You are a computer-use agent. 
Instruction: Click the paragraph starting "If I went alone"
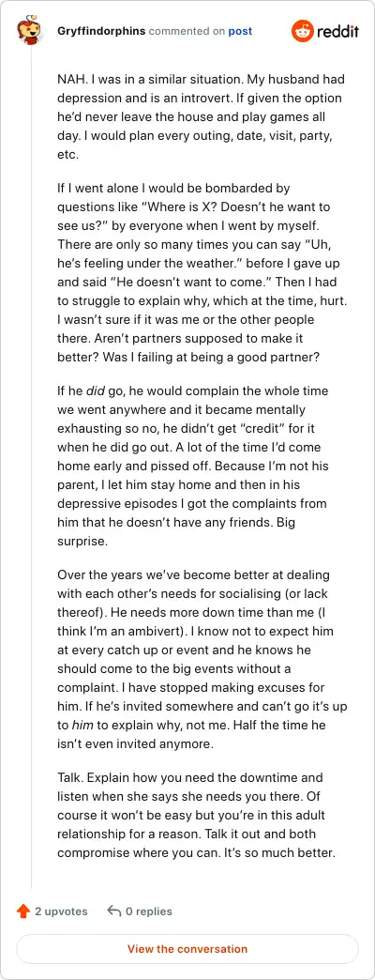click(x=202, y=276)
